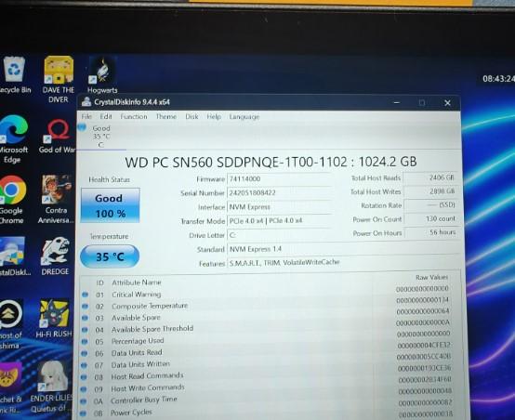Open the Language menu

pyautogui.click(x=244, y=116)
